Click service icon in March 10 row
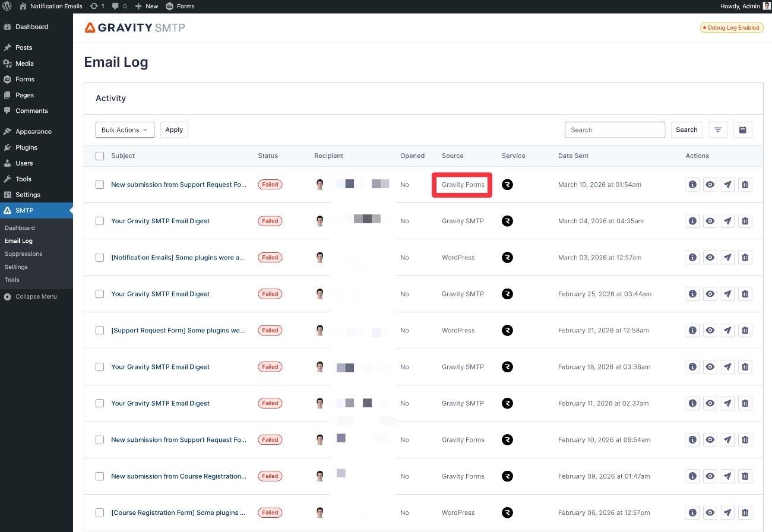Viewport: 772px width, 532px height. pyautogui.click(x=507, y=185)
